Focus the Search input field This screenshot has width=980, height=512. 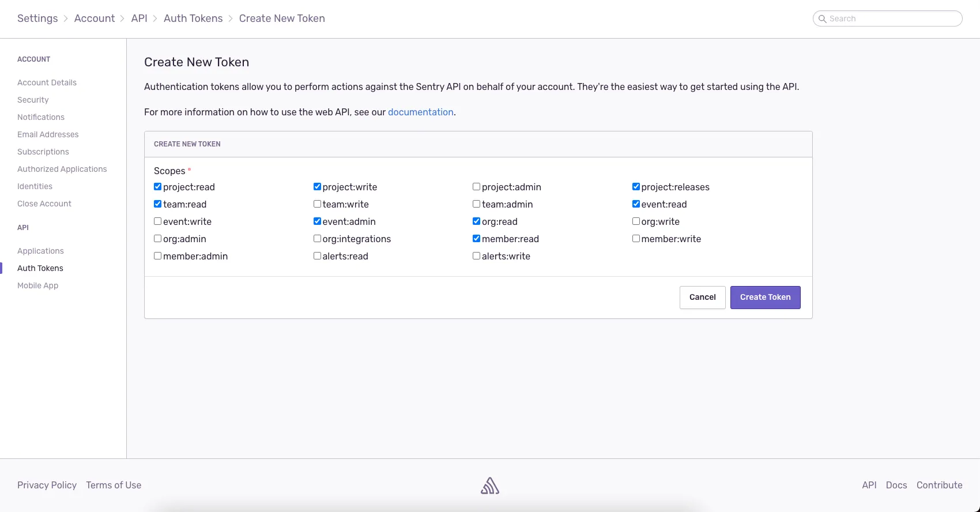[887, 18]
